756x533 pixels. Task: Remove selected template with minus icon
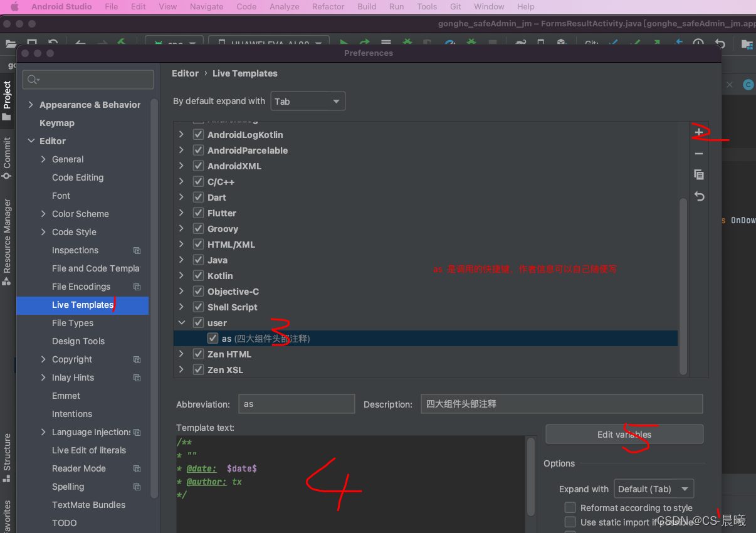(x=699, y=154)
